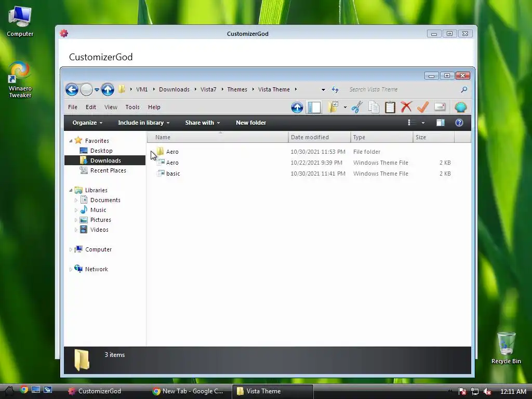Screen dimensions: 532x399
Task: Open the view options dropdown arrow
Action: click(x=423, y=123)
